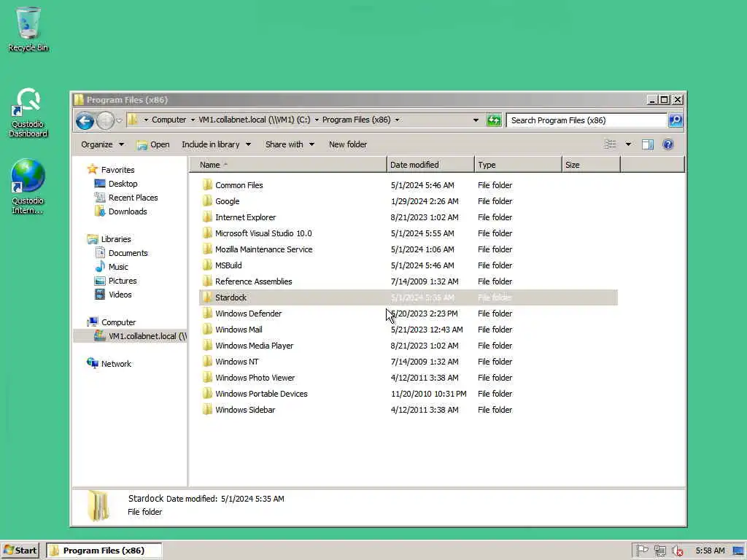
Task: Click the muted volume tray icon
Action: pos(677,551)
